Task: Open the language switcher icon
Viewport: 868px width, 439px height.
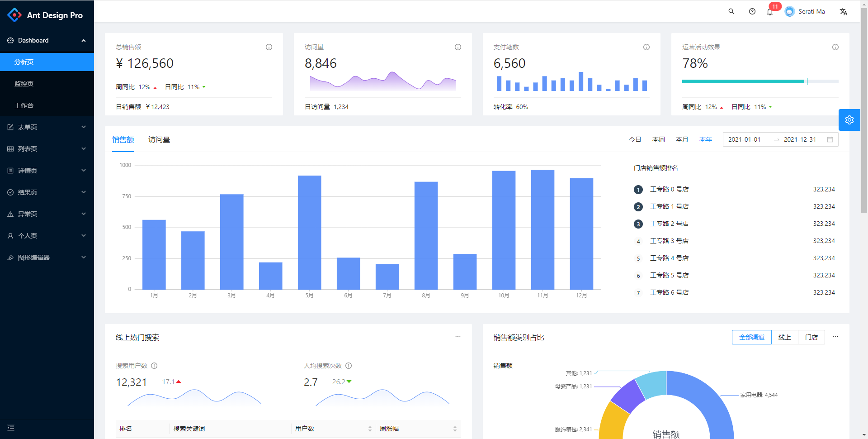Action: tap(843, 12)
